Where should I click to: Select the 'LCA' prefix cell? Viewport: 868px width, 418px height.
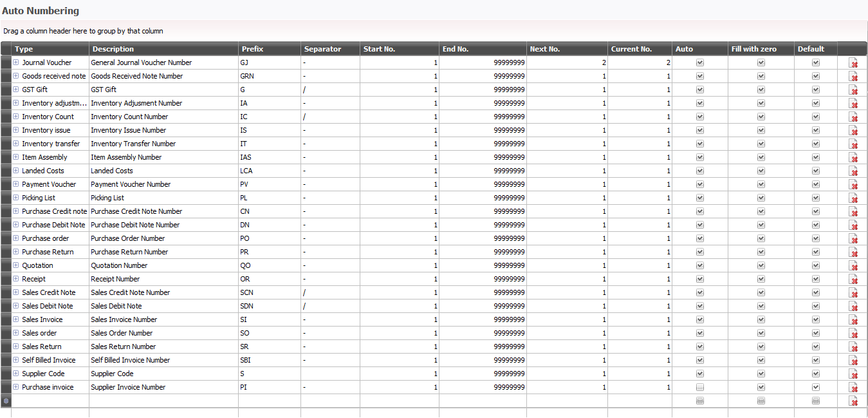point(270,171)
